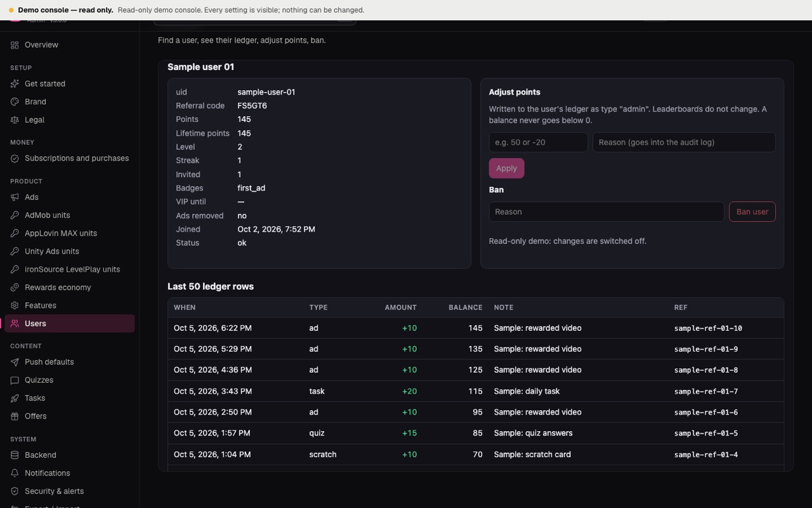
Task: Click the +20 amount cell
Action: tap(409, 392)
